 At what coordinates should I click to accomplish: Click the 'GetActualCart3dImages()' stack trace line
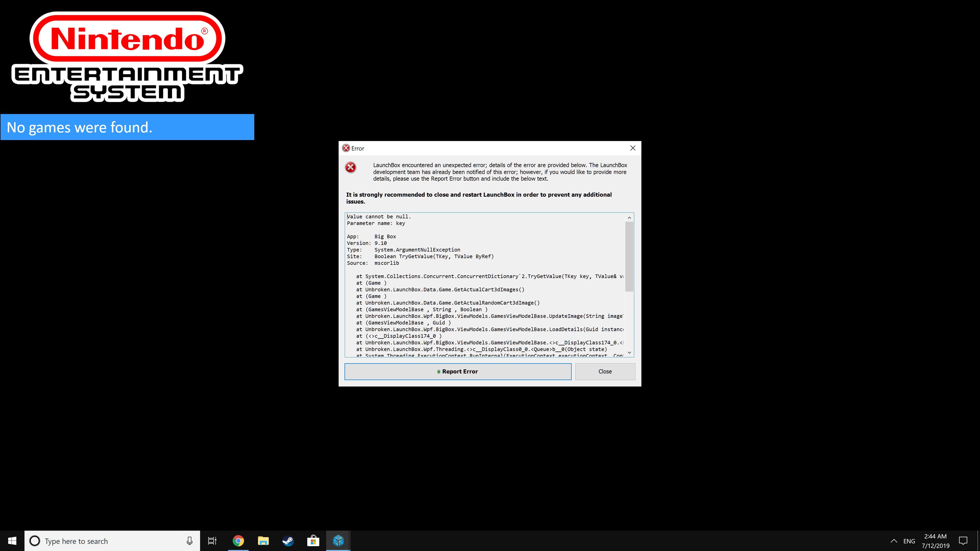tap(440, 289)
